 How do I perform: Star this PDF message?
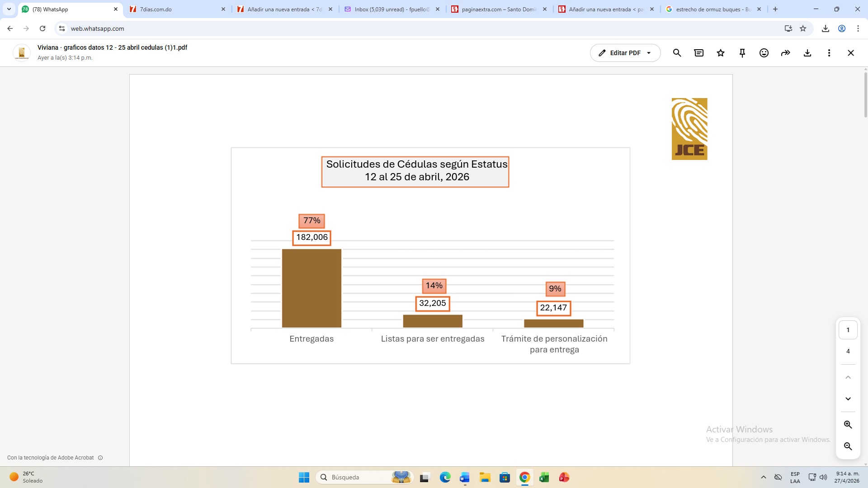point(721,53)
